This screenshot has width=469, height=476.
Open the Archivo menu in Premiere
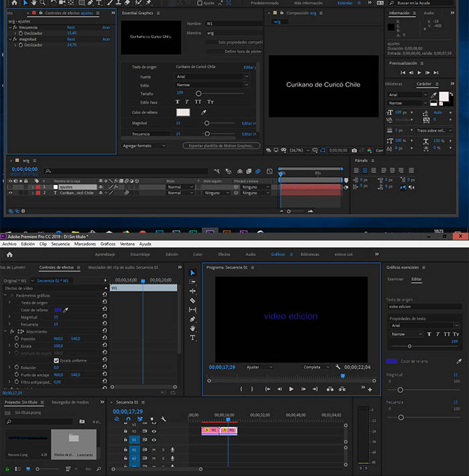[x=9, y=244]
